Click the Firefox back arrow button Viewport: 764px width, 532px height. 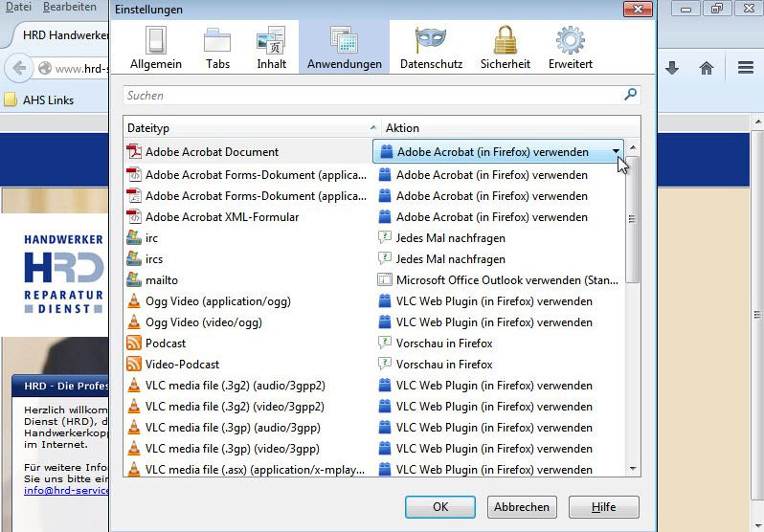pyautogui.click(x=19, y=68)
